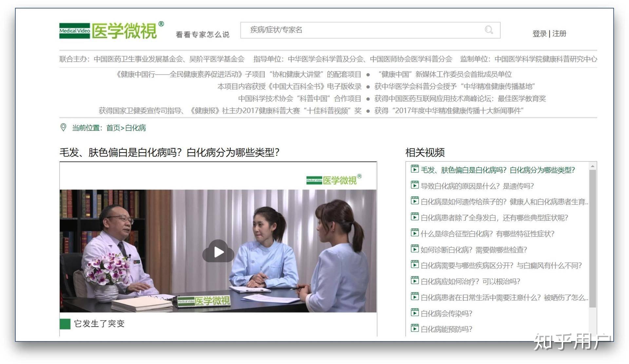Click video icon beside 白化病能预防吗
Viewport: 629px width, 364px height.
[415, 328]
